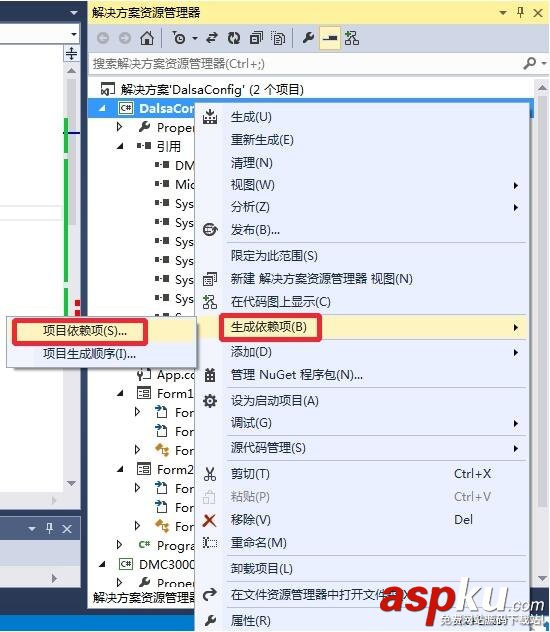Click the search magnifier icon
The width and height of the screenshot is (550, 632).
tap(530, 63)
